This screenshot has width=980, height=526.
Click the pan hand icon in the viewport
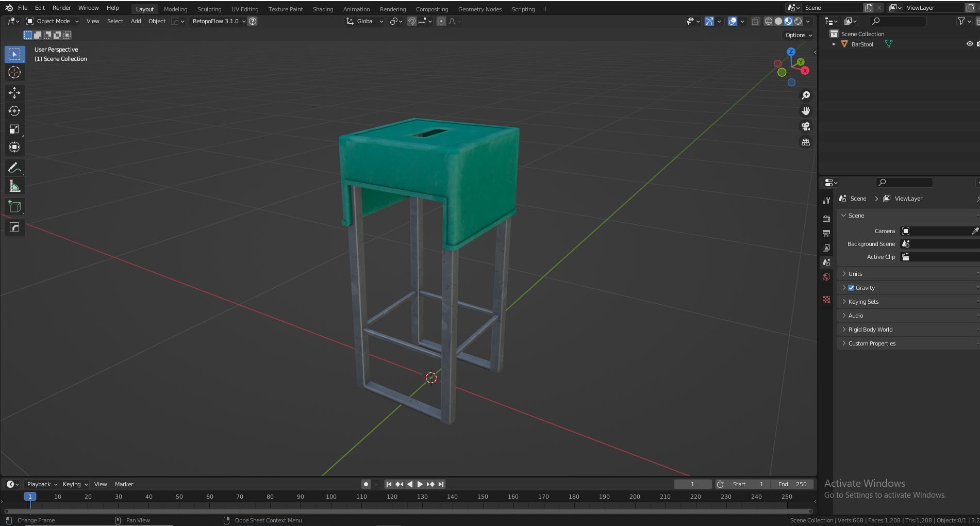pyautogui.click(x=805, y=111)
